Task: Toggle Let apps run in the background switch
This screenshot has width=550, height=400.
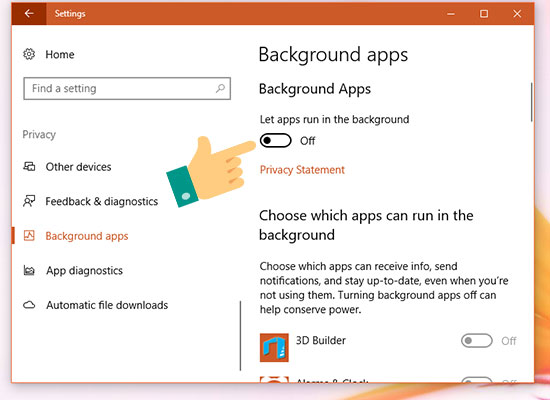Action: coord(275,141)
